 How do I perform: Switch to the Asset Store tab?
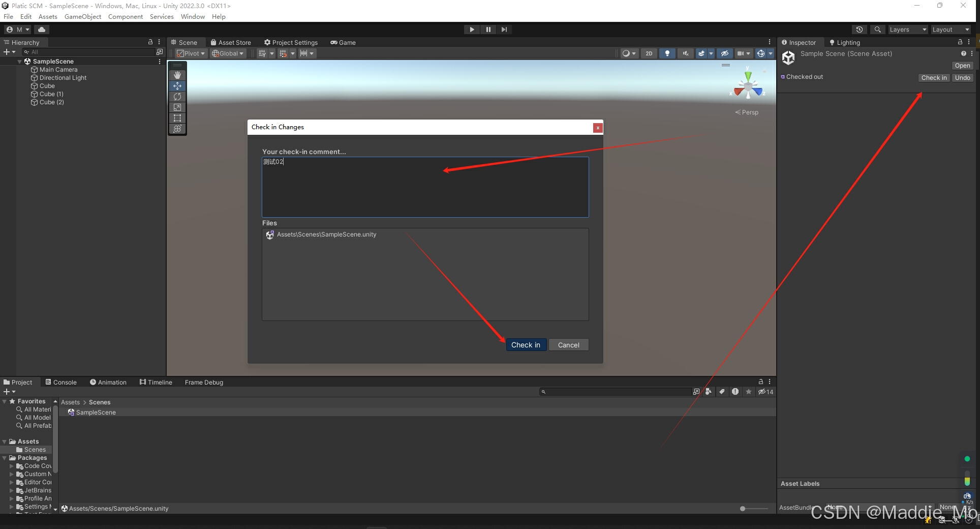point(231,42)
